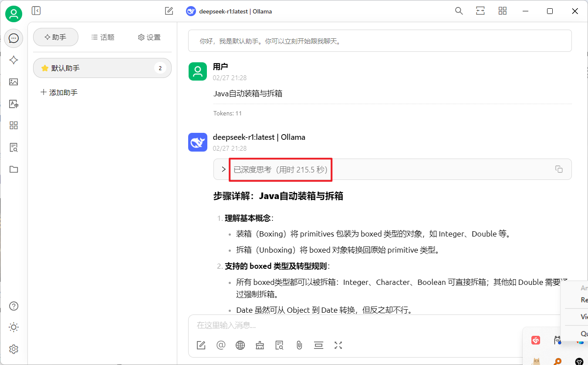Toggle narrow mode icon in top bar
Viewport: 588px width, 365px height.
[480, 11]
